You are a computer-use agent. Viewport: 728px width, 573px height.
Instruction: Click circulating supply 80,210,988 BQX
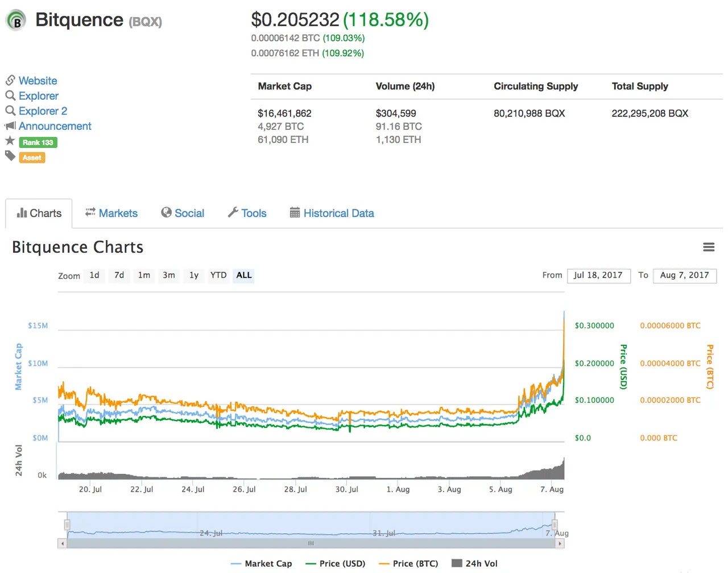click(x=529, y=113)
